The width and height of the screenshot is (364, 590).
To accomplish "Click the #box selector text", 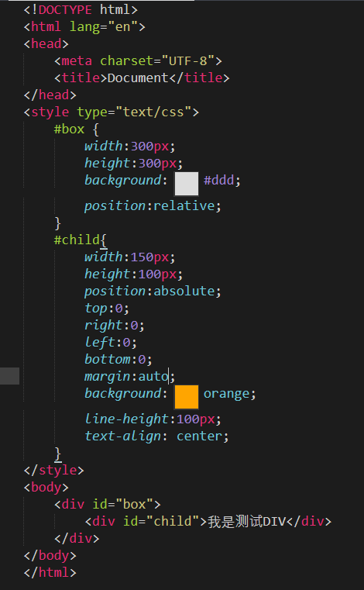I will click(x=69, y=129).
